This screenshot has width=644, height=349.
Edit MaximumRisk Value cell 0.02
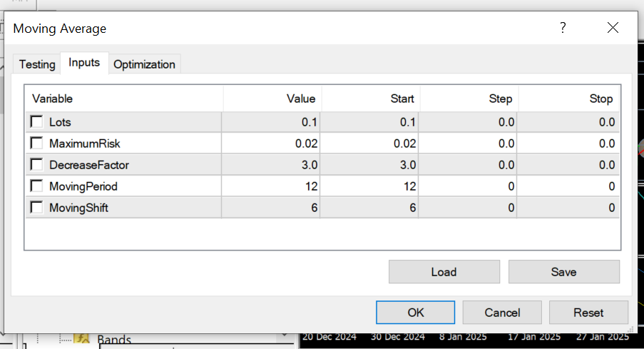pos(271,143)
